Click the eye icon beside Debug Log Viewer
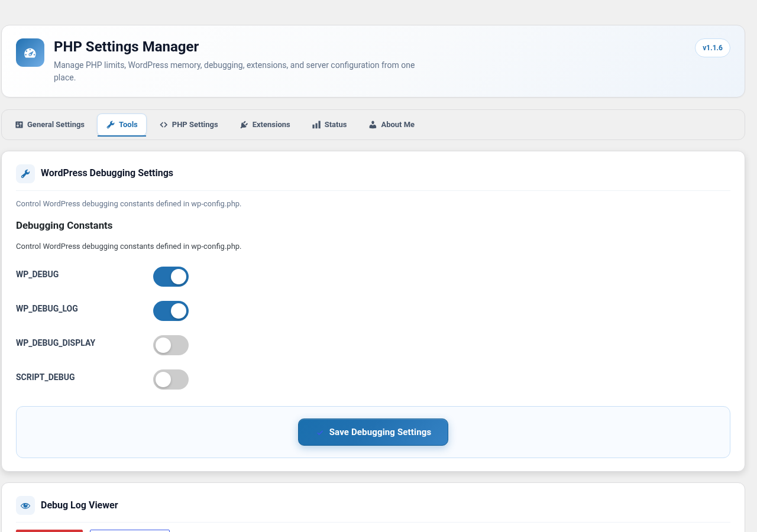 coord(25,505)
